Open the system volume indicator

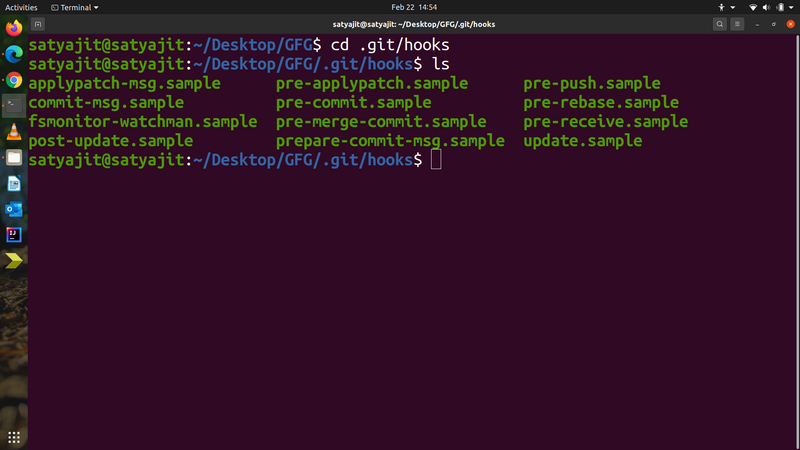tap(766, 7)
